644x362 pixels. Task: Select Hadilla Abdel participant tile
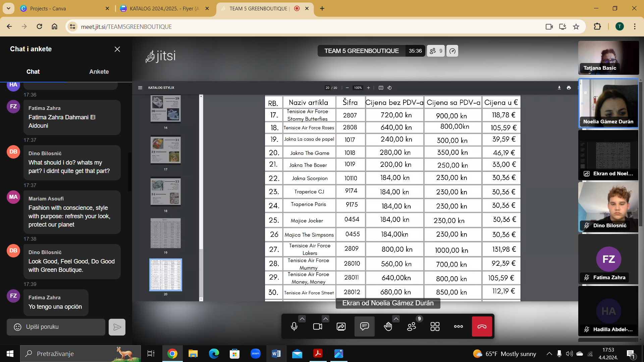click(608, 311)
